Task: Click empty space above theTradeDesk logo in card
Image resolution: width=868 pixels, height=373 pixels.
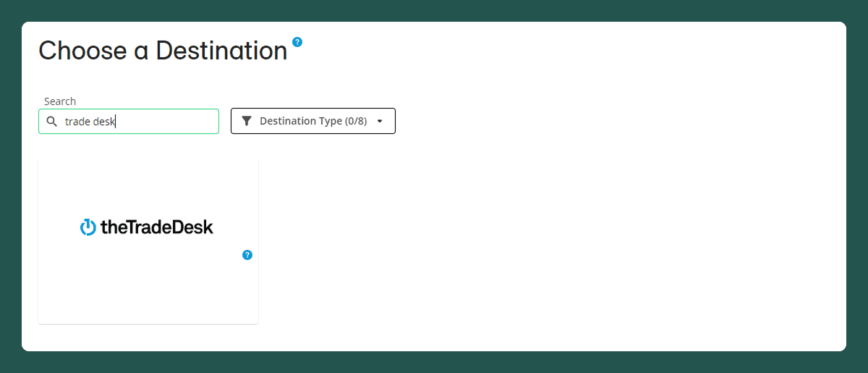Action: point(148,185)
